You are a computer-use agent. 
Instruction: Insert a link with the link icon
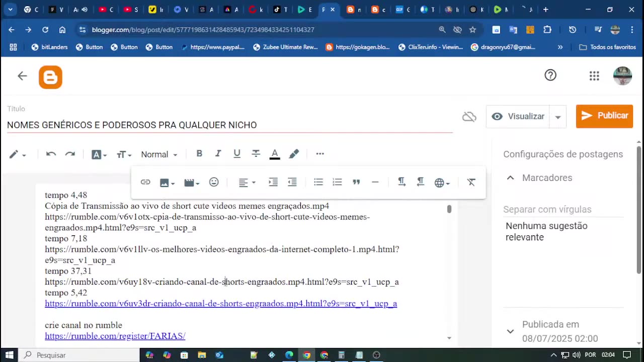coord(145,182)
